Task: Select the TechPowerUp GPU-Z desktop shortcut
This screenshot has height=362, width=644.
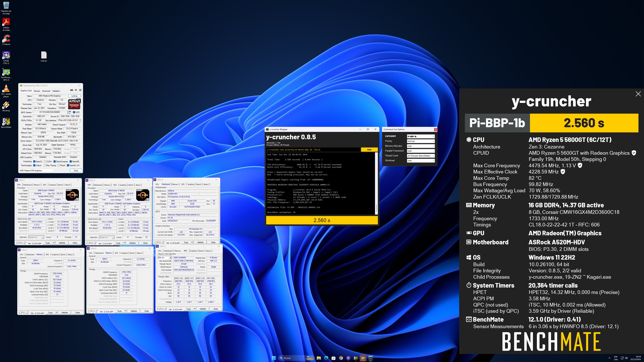Action: point(6,74)
